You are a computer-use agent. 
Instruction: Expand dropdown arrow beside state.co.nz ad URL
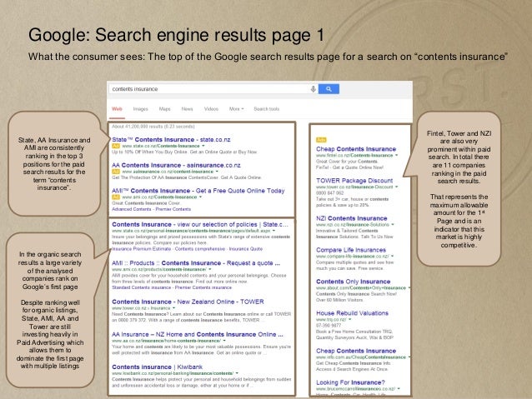click(x=203, y=146)
